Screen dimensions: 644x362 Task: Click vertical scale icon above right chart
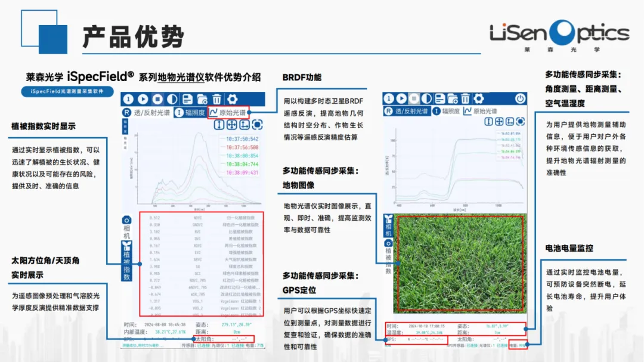(x=488, y=122)
